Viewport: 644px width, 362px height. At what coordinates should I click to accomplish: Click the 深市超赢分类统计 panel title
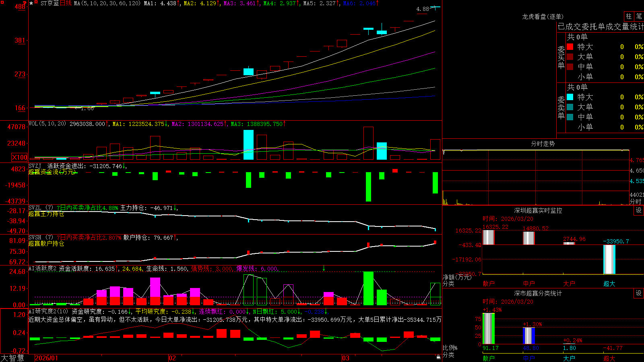538,293
